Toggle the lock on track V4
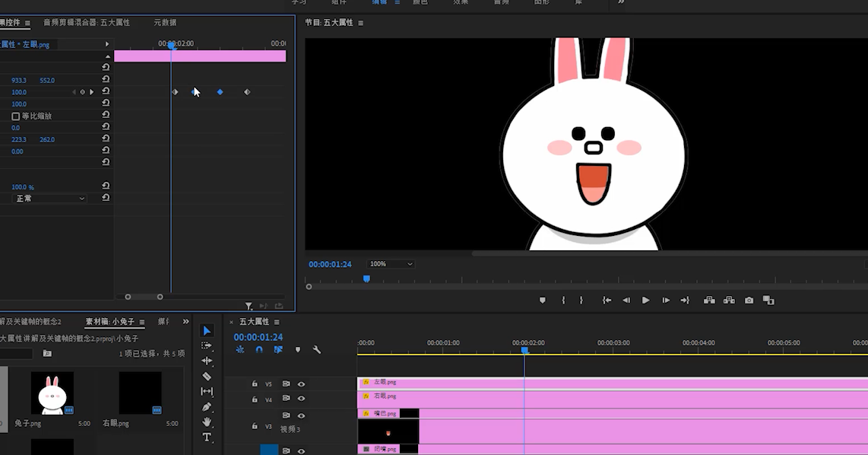 (255, 399)
